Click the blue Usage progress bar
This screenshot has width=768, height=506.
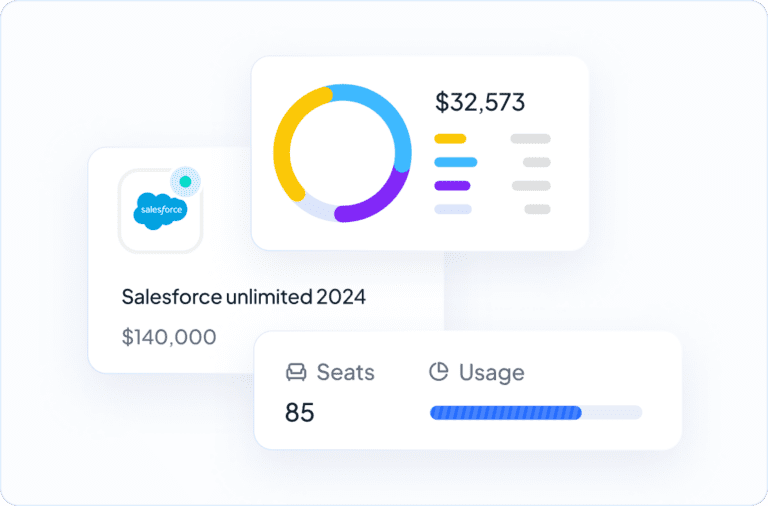(x=505, y=413)
